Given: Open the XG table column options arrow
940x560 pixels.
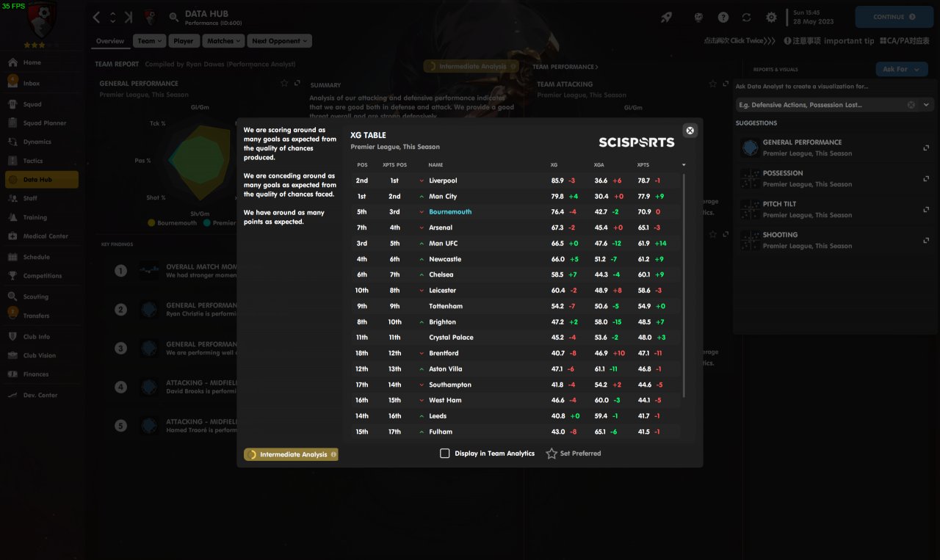Looking at the screenshot, I should pos(684,165).
